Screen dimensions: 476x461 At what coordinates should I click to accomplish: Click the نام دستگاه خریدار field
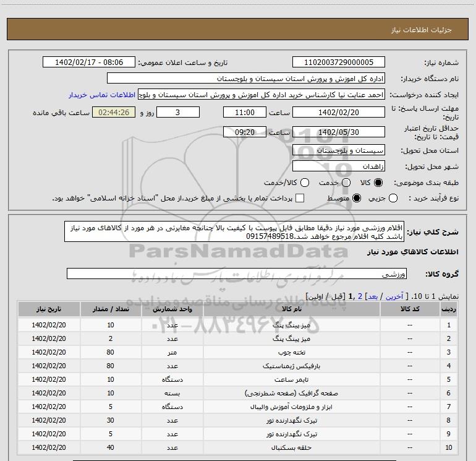coord(246,79)
